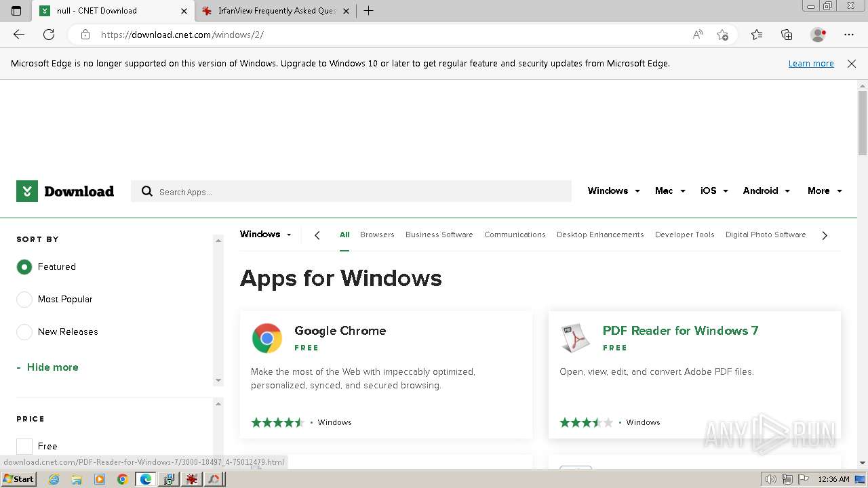View site info via the address bar lock icon
Viewport: 868px width, 488px height.
(85, 35)
